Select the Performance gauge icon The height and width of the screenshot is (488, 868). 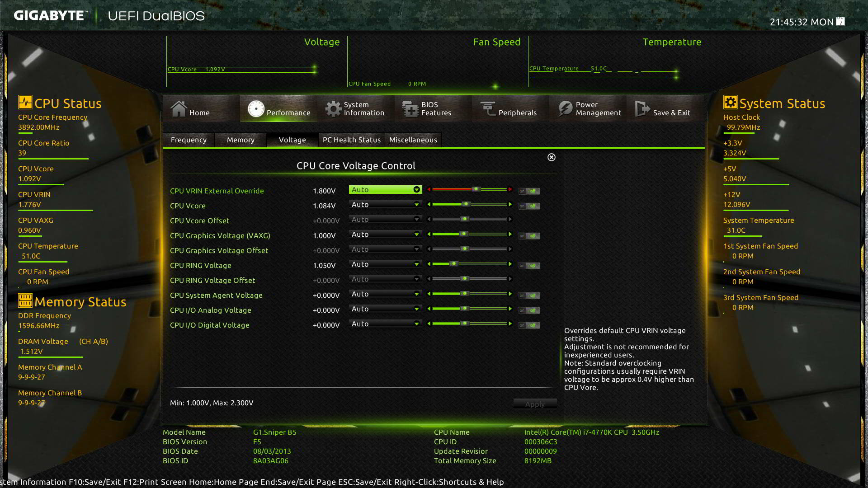pos(256,109)
